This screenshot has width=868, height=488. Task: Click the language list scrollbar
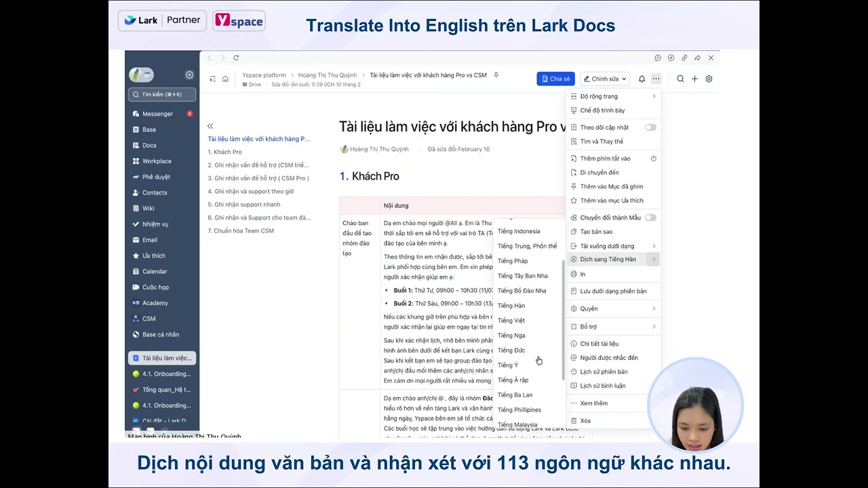pos(562,319)
